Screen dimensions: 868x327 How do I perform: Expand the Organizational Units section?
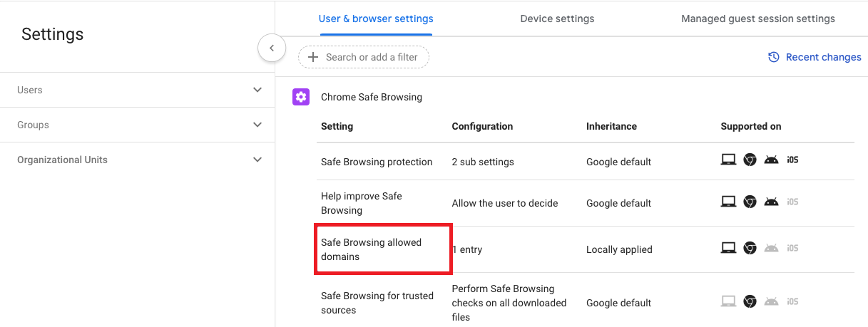137,160
